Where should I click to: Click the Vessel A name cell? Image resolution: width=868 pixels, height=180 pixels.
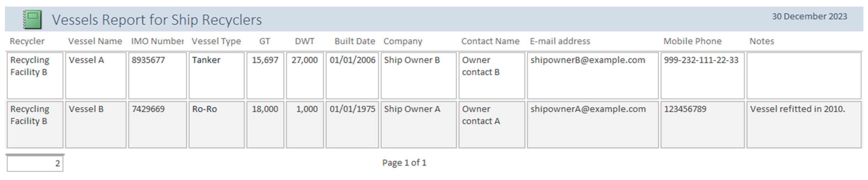(96, 75)
